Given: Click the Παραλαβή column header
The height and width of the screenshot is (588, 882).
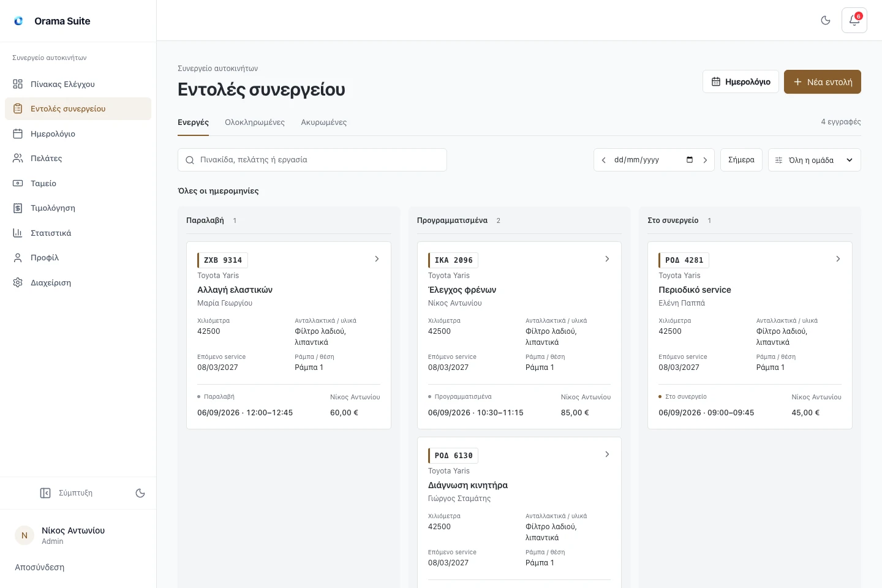Looking at the screenshot, I should [205, 221].
